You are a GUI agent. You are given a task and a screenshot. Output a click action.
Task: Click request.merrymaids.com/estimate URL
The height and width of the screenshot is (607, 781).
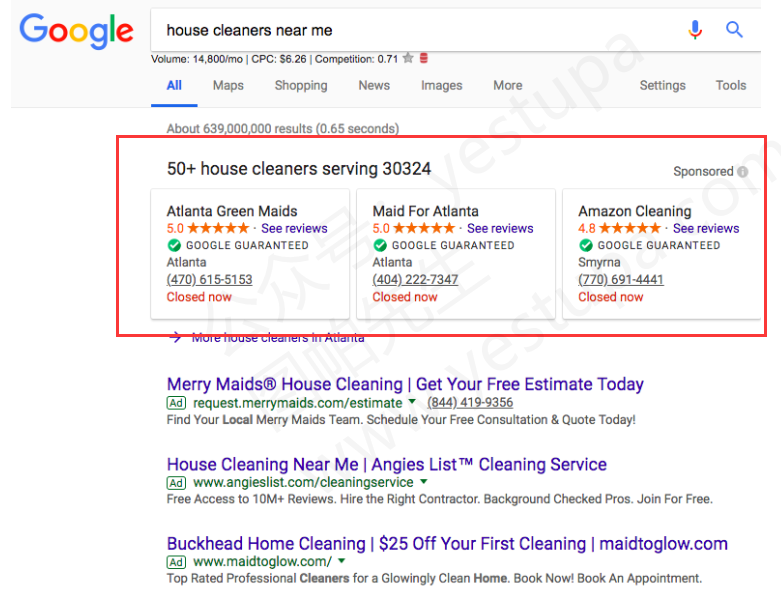click(297, 403)
